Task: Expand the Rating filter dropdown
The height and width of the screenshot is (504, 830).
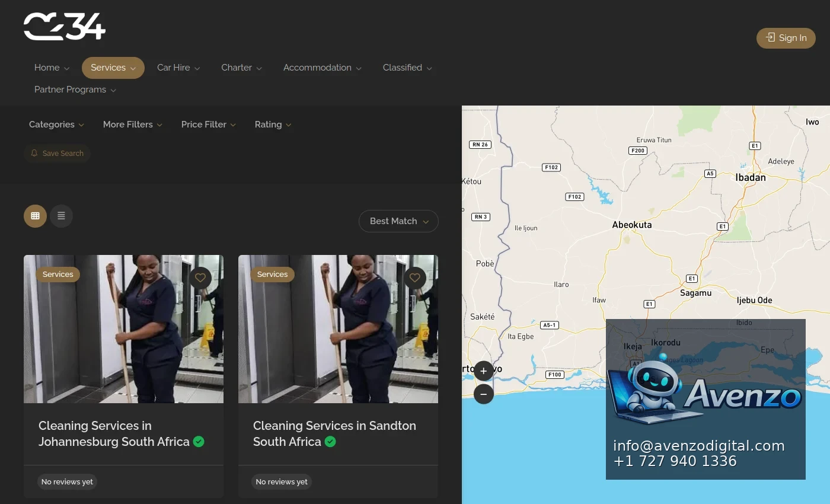Action: point(273,125)
